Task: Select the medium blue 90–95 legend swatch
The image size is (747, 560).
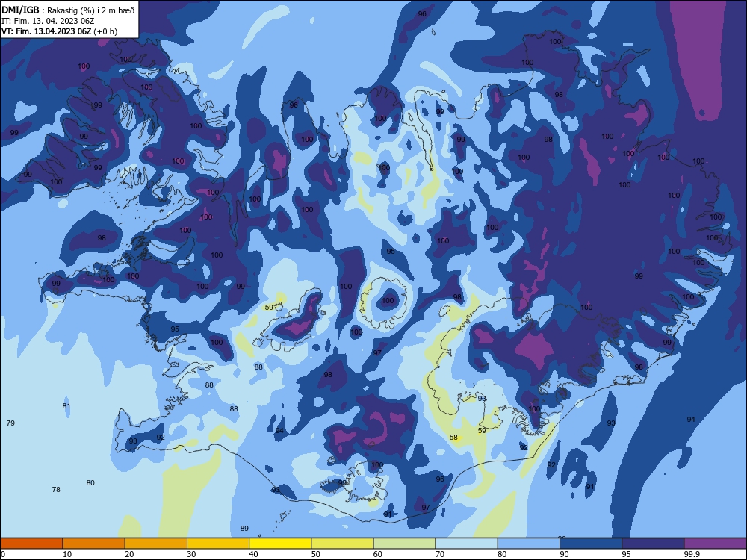Action: [591, 544]
